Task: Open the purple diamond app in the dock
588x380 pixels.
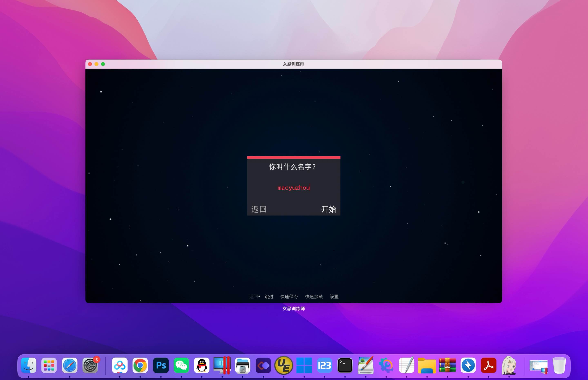Action: point(263,365)
